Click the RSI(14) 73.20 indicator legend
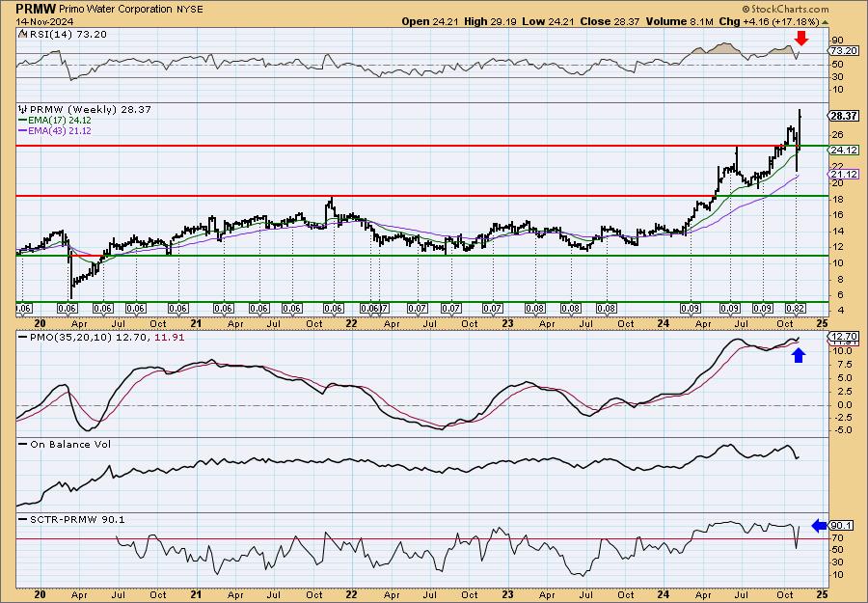The width and height of the screenshot is (868, 603). [67, 35]
